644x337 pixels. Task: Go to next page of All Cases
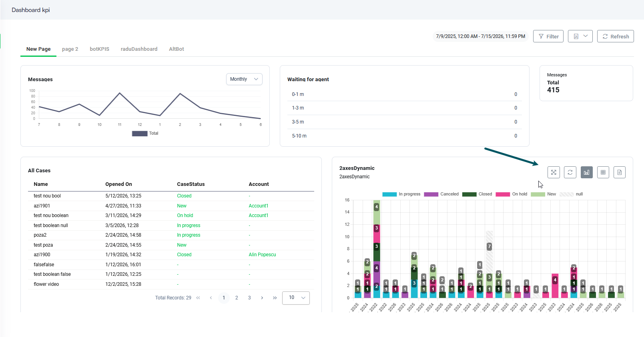(262, 298)
